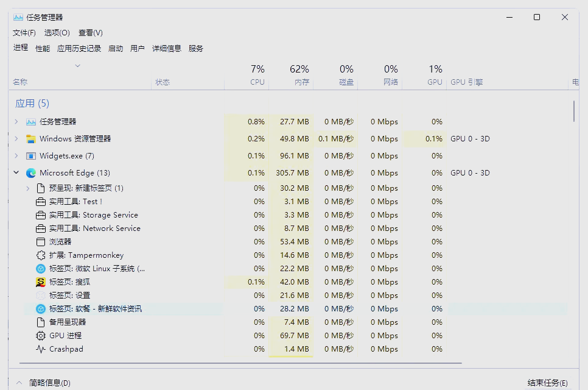Collapse details with the 简略信息 chevron

tap(19, 383)
